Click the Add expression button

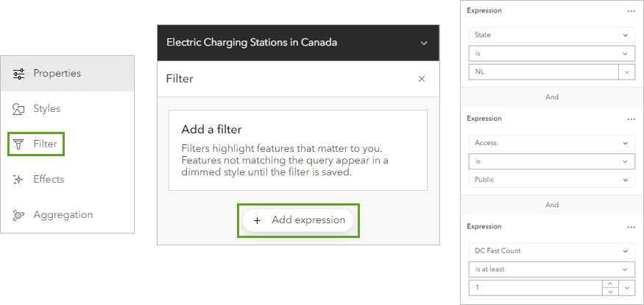299,220
